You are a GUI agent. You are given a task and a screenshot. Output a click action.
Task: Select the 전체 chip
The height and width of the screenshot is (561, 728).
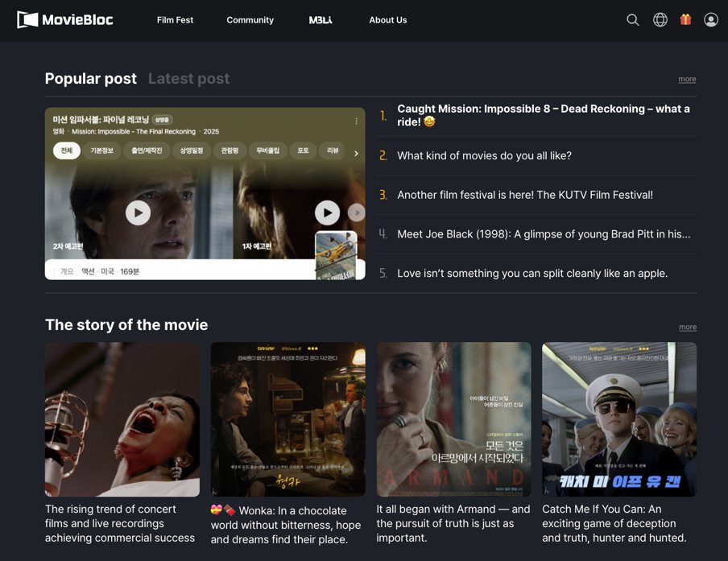point(66,151)
